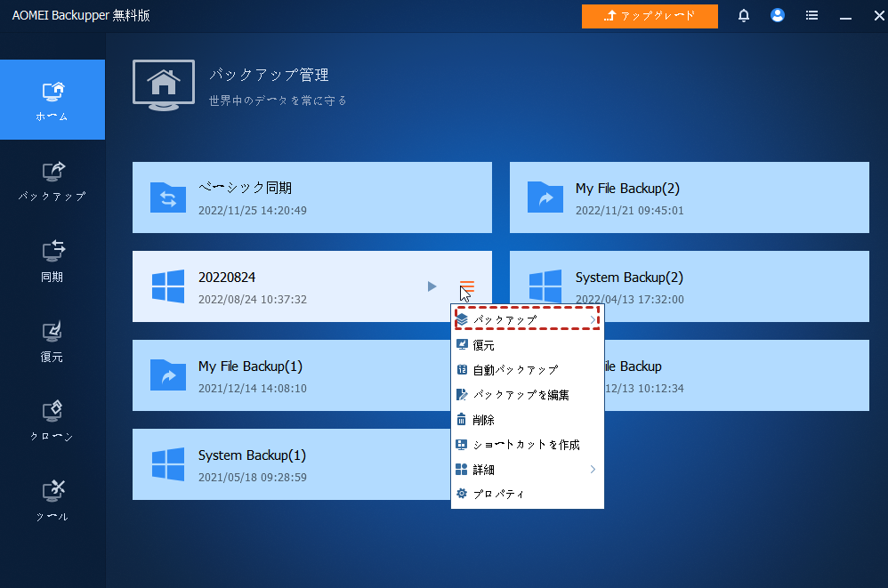Select 削除 in the context menu
The image size is (888, 588).
click(x=528, y=419)
